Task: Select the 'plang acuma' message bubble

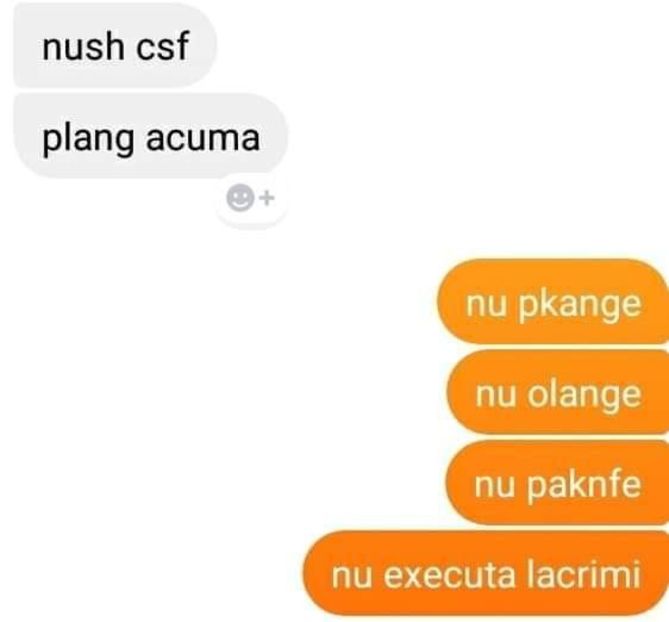Action: tap(151, 137)
